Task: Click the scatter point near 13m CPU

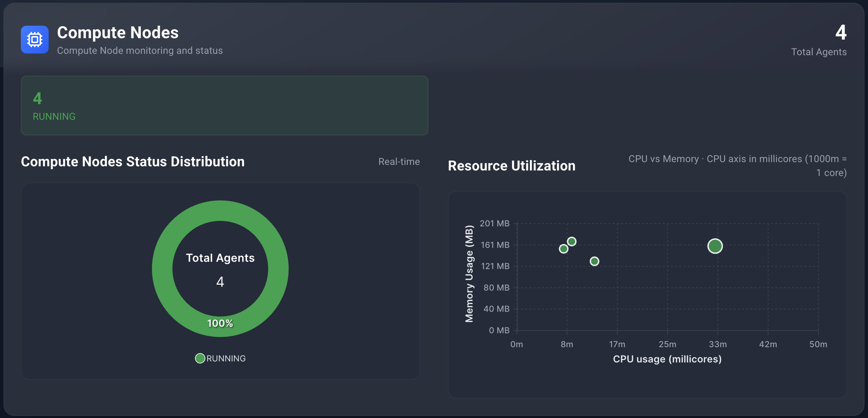Action: coord(595,261)
